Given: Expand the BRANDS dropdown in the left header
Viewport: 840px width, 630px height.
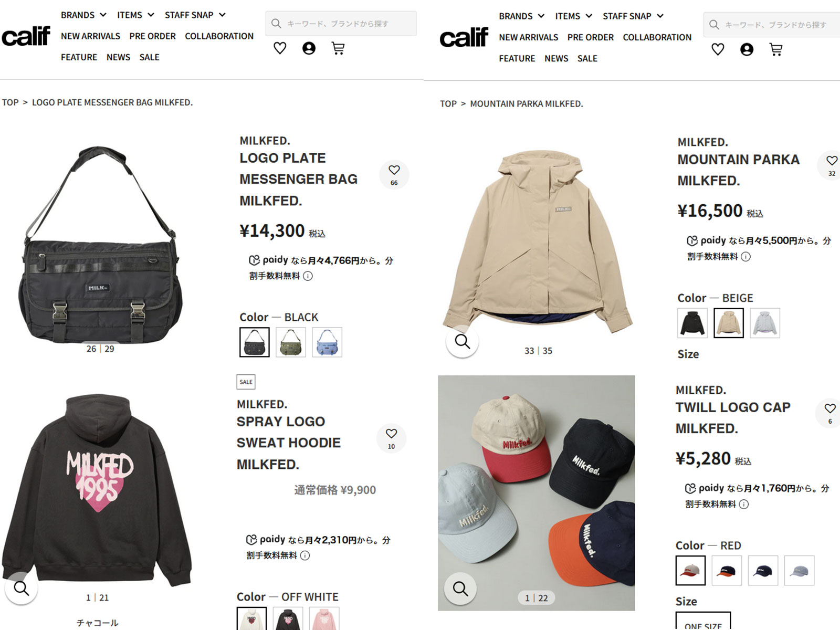Looking at the screenshot, I should [83, 15].
